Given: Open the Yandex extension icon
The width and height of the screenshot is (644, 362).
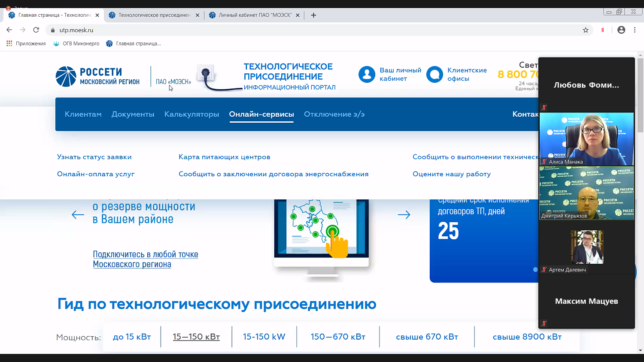Looking at the screenshot, I should point(603,30).
